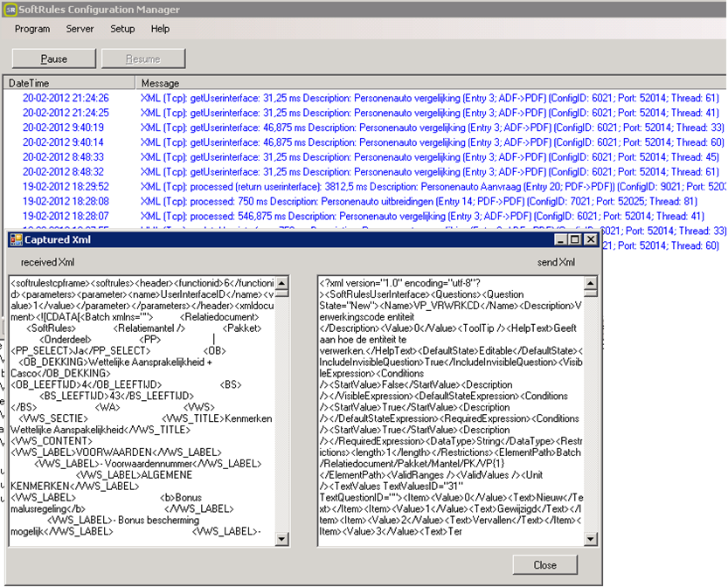The height and width of the screenshot is (587, 728).
Task: Close Captured Xml dialog with X button
Action: (x=590, y=239)
